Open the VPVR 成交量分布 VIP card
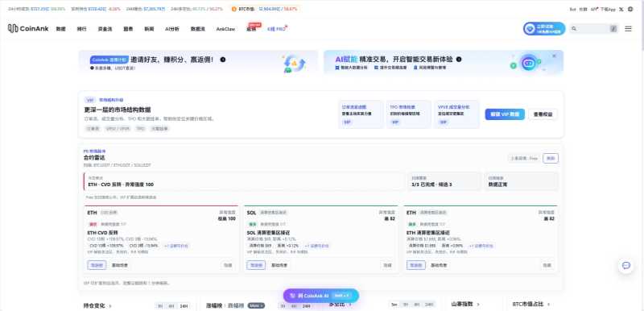 point(456,114)
